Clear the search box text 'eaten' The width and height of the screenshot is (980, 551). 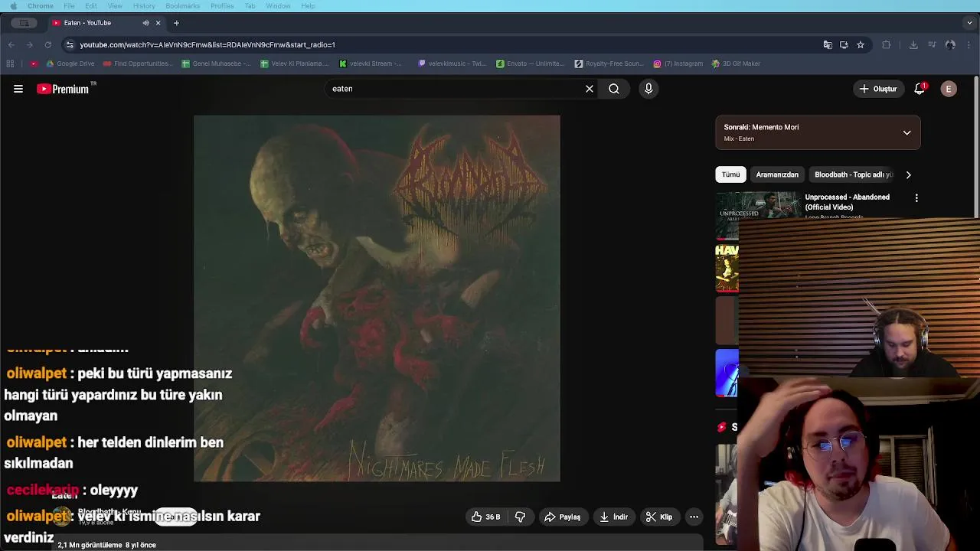[590, 89]
